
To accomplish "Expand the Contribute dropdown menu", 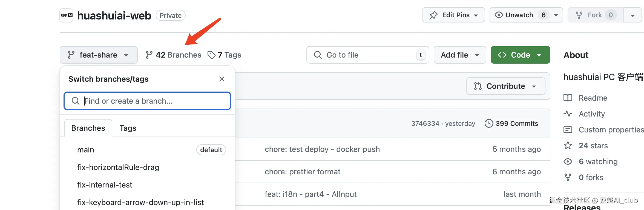I will tap(506, 86).
